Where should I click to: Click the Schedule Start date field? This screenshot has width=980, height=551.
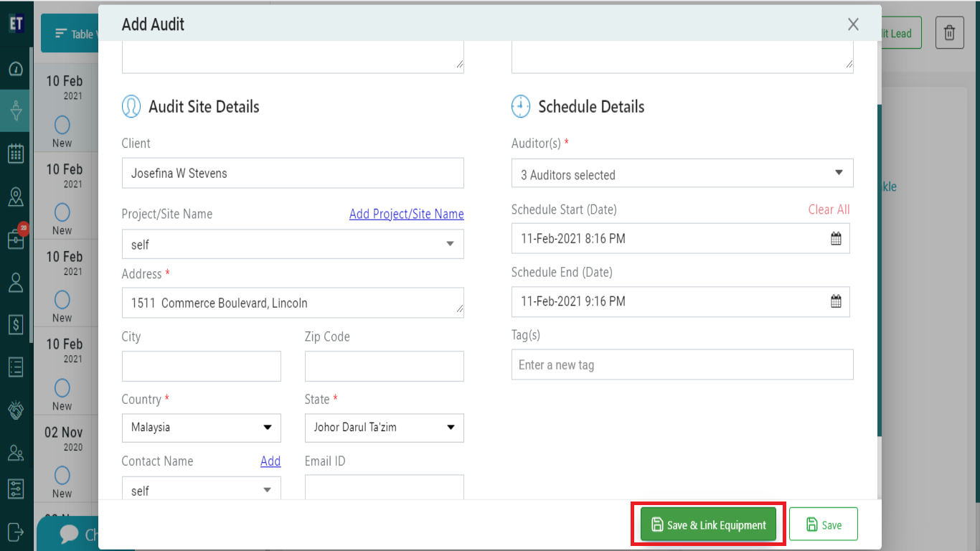tap(680, 238)
